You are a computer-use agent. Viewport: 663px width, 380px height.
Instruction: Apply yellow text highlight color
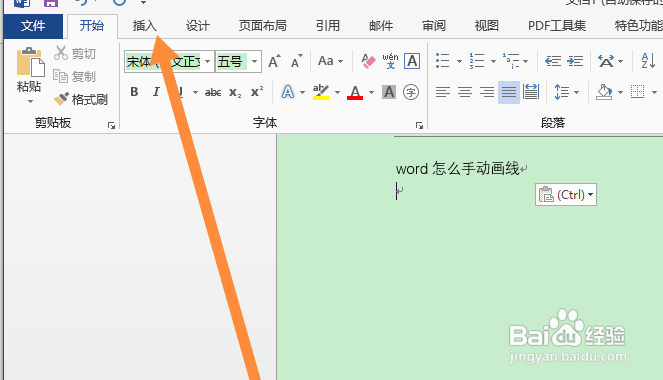click(x=321, y=92)
